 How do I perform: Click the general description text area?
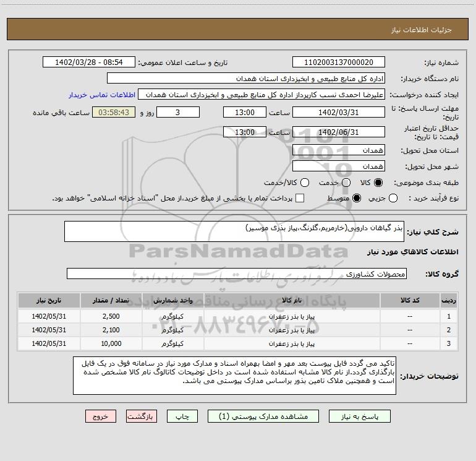(x=234, y=231)
